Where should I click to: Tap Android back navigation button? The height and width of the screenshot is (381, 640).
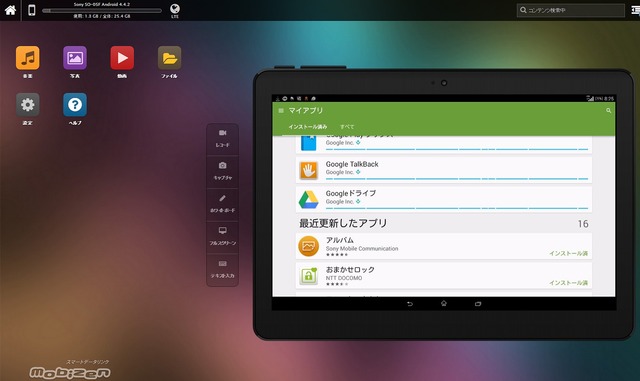tap(410, 304)
